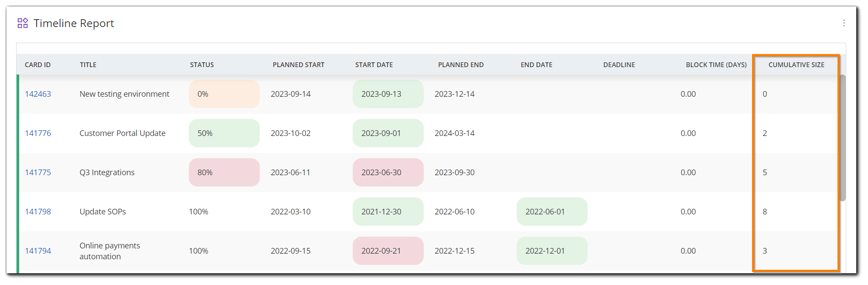868x285 pixels.
Task: Open the three-dot options menu
Action: tap(844, 23)
